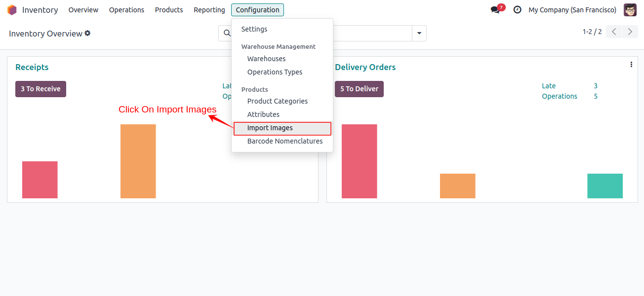Select Import Images from the menu
644x296 pixels.
click(270, 128)
